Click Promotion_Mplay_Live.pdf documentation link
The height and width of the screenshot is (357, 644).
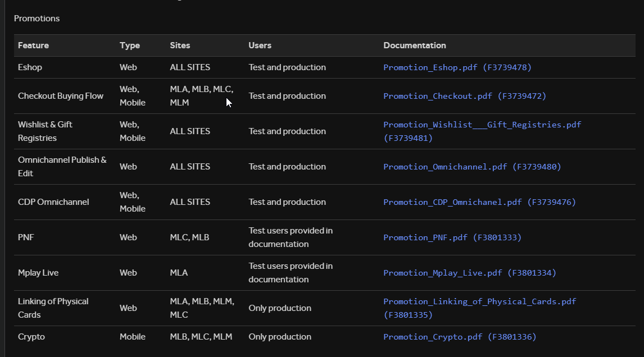469,273
